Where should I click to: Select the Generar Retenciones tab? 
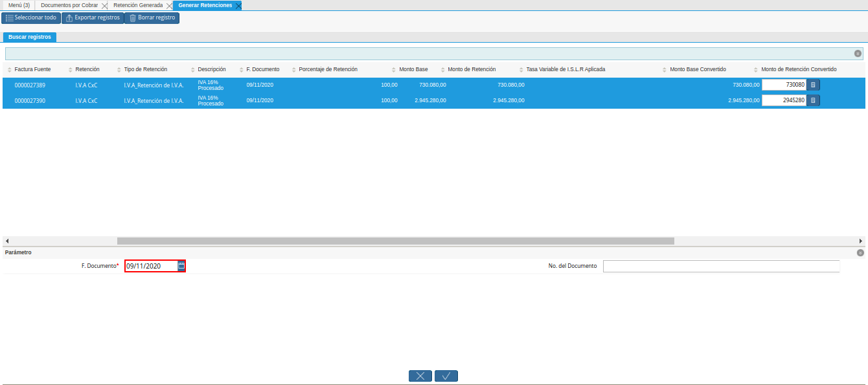[x=205, y=5]
